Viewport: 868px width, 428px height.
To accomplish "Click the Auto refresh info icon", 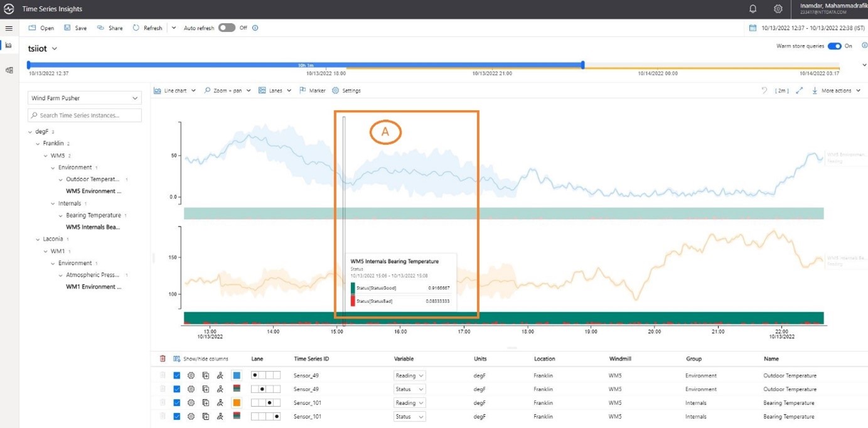I will pos(255,28).
